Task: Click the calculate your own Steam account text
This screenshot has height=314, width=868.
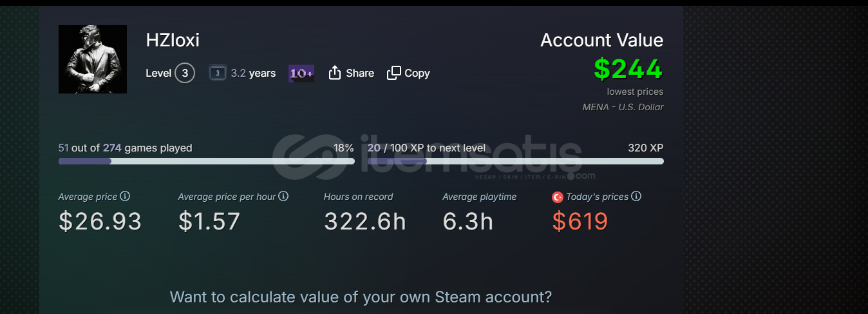Action: coord(361,297)
